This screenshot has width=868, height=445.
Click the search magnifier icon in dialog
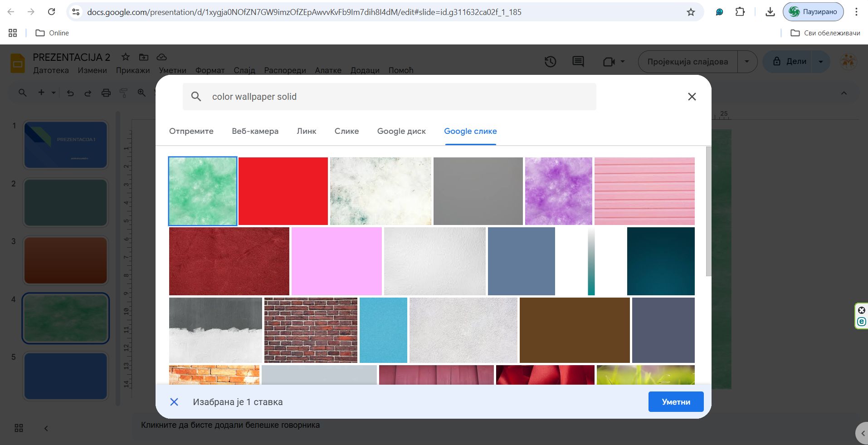point(196,97)
